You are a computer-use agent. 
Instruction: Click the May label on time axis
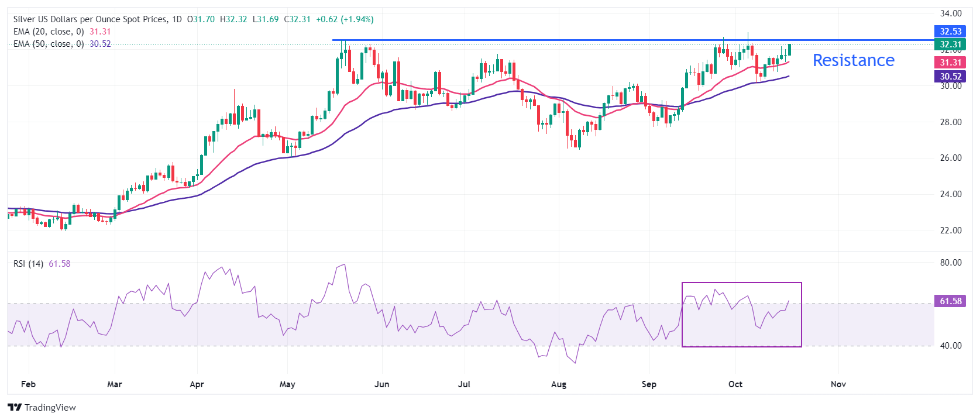coord(287,384)
